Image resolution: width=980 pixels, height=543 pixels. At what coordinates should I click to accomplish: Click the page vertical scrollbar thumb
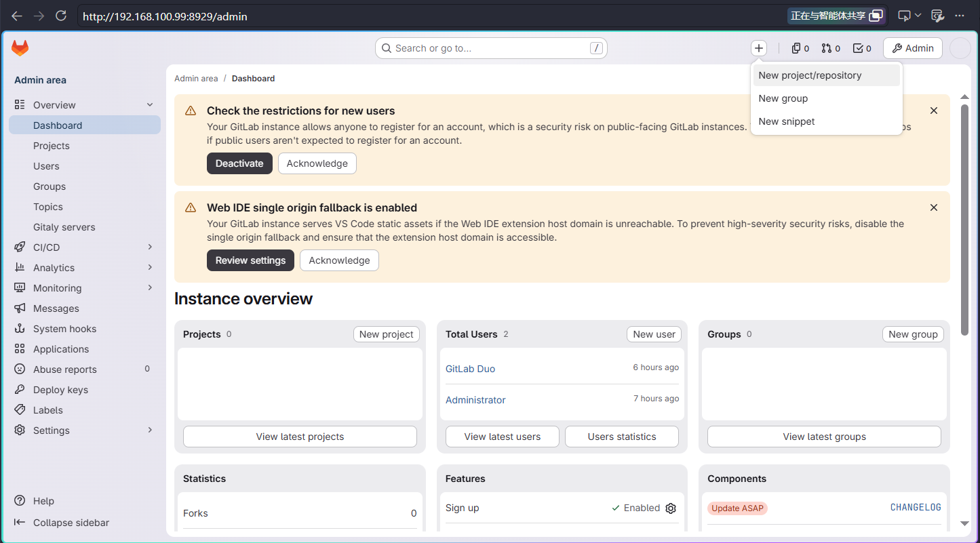click(964, 220)
